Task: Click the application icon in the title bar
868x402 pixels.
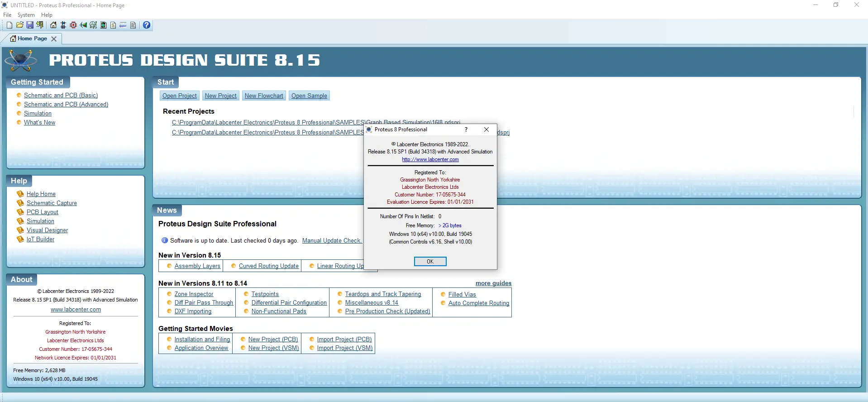Action: 5,5
